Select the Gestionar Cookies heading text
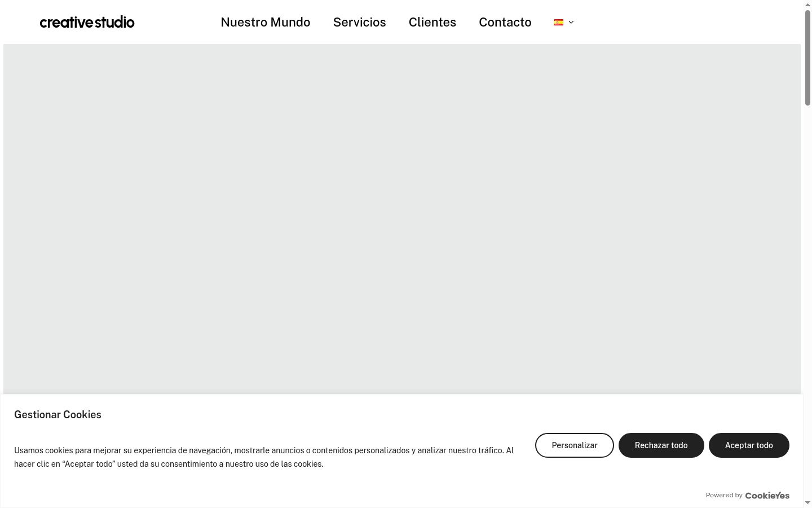 tap(58, 414)
